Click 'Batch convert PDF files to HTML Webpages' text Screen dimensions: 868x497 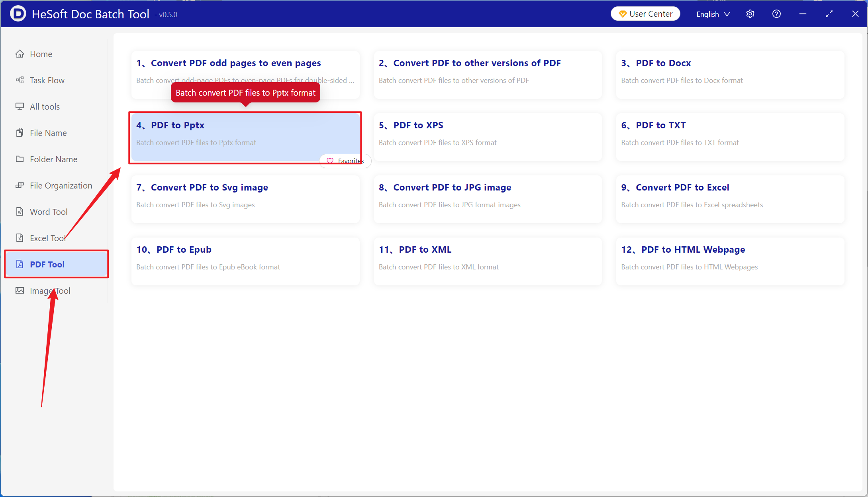click(690, 267)
